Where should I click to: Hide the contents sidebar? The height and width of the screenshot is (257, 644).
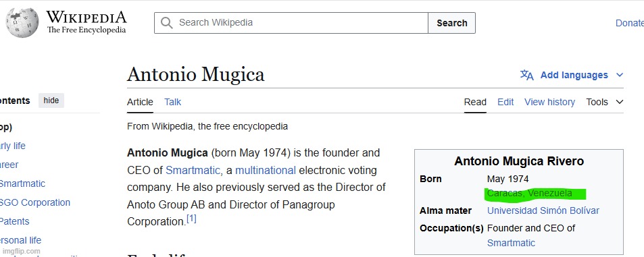(51, 101)
